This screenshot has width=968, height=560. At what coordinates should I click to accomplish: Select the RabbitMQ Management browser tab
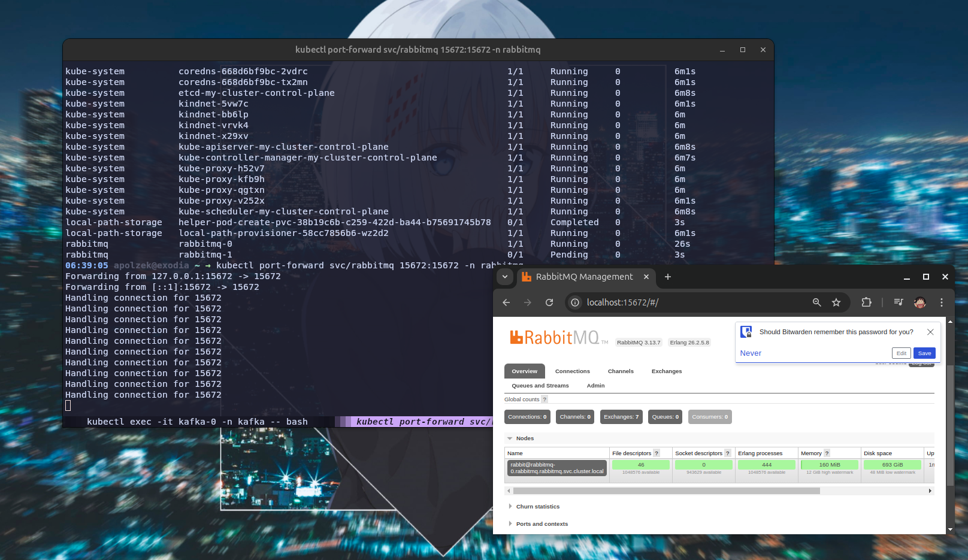585,277
